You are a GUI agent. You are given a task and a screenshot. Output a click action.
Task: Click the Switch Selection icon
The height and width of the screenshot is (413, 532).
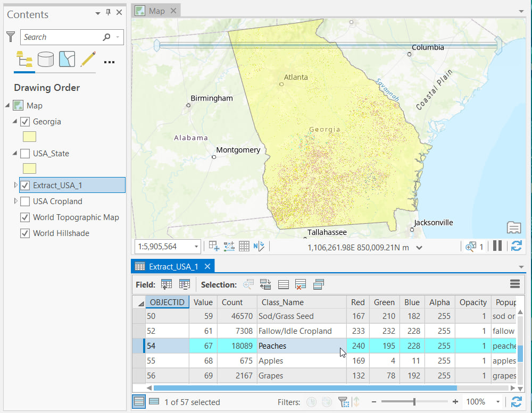click(265, 284)
